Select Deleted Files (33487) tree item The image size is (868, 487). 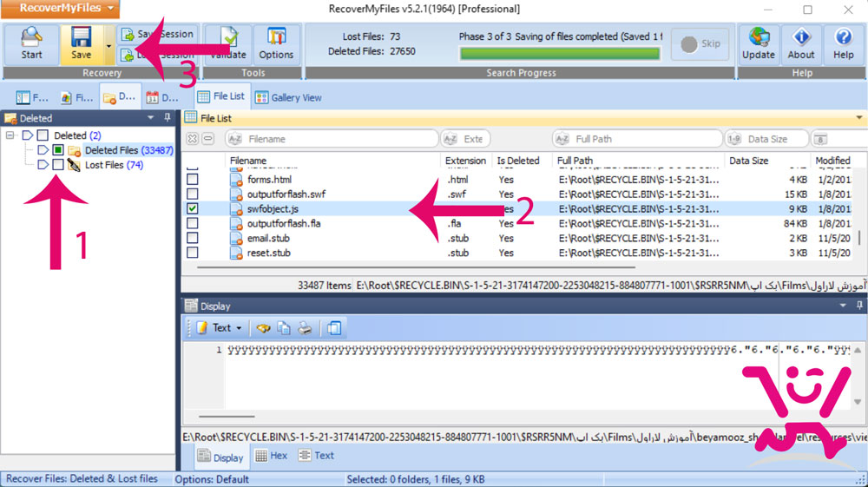[x=128, y=150]
